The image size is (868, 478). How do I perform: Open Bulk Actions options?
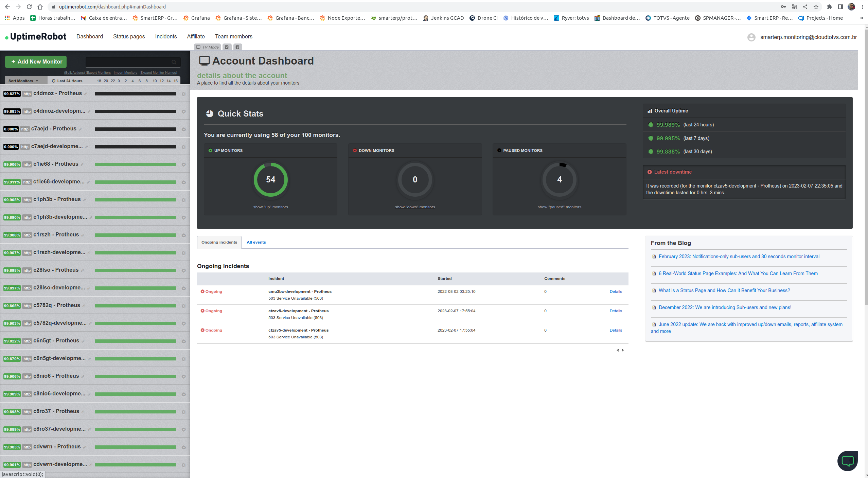(74, 73)
